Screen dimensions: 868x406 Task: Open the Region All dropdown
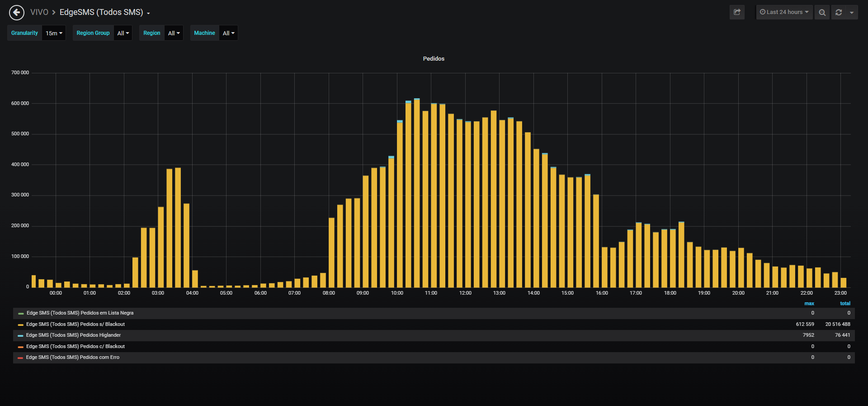[x=174, y=33]
